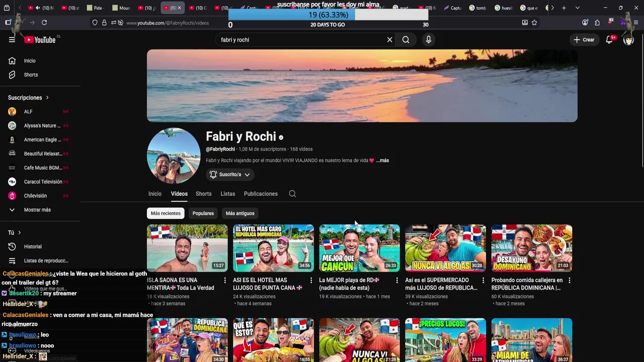Open options menu for ISLA SAONA video
The height and width of the screenshot is (362, 644).
(x=225, y=281)
